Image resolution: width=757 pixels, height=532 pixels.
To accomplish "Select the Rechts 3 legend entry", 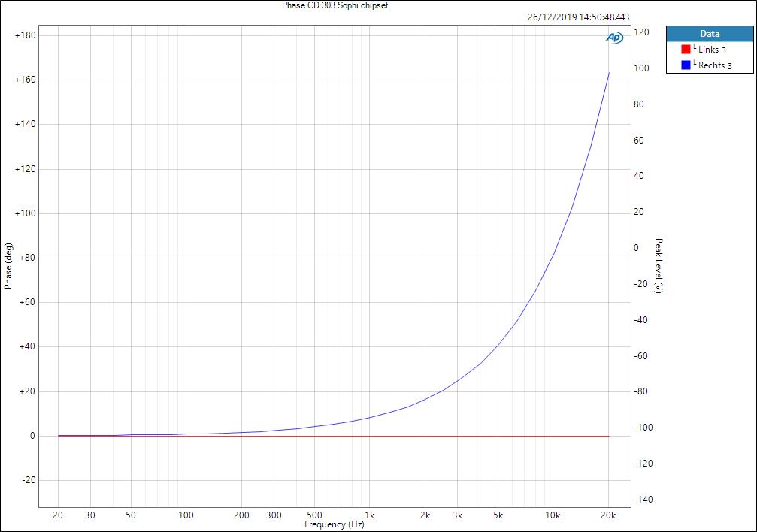I will pos(709,65).
